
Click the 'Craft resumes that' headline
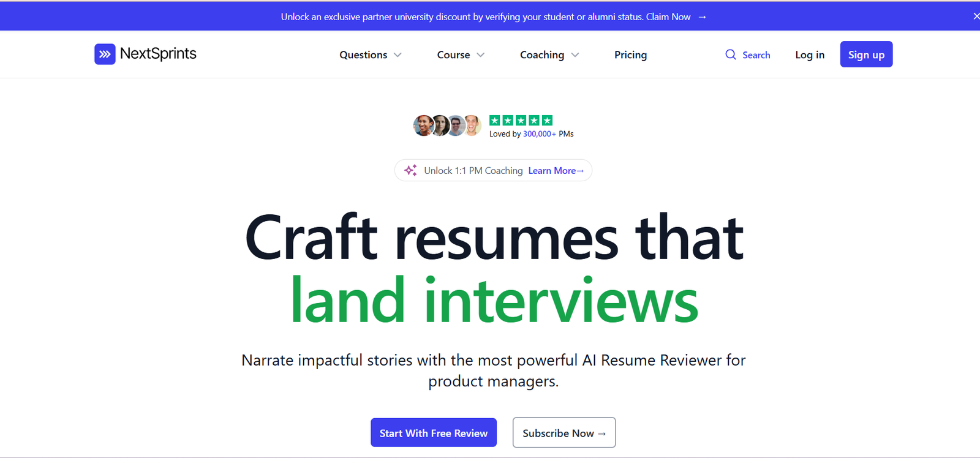click(x=494, y=237)
